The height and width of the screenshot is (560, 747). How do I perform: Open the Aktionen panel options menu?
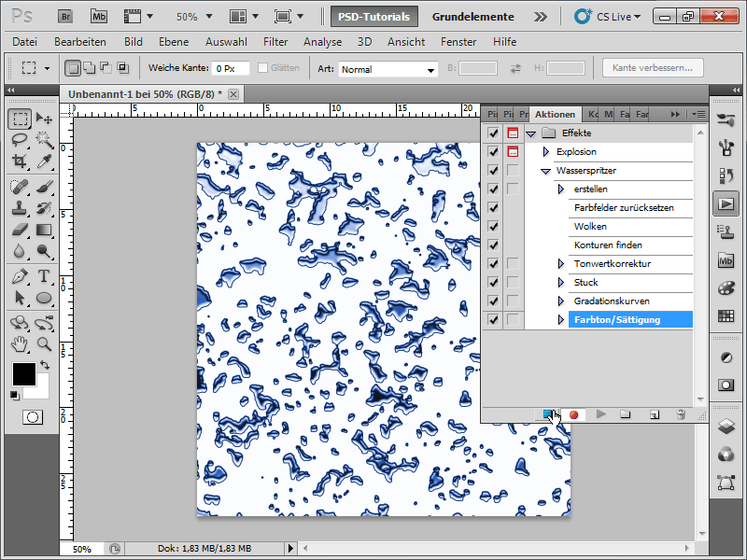[698, 114]
